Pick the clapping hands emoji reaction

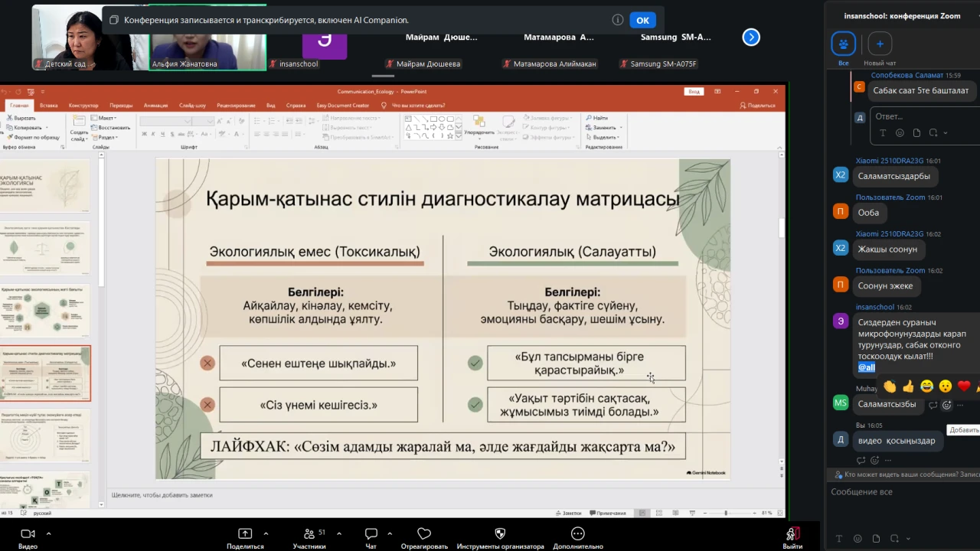tap(890, 386)
